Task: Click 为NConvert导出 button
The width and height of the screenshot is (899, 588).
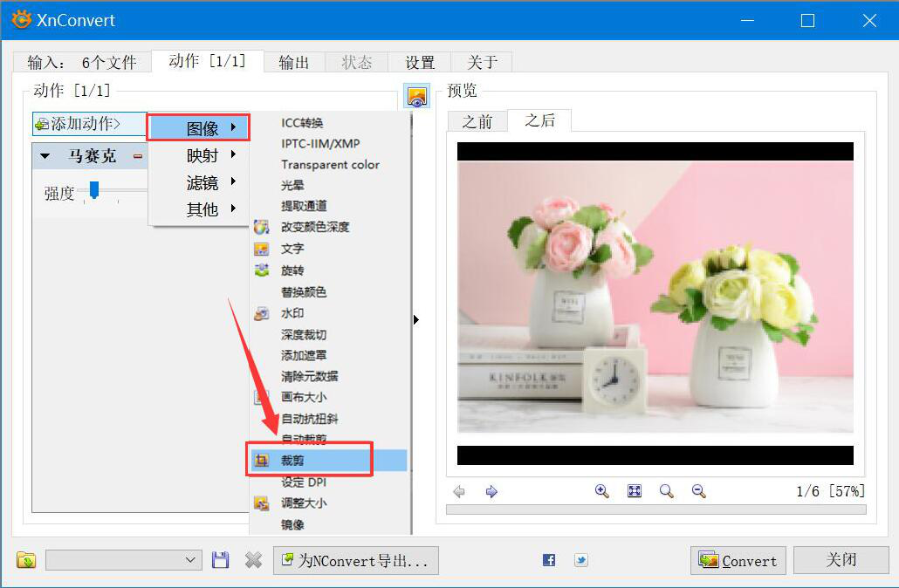Action: point(356,560)
